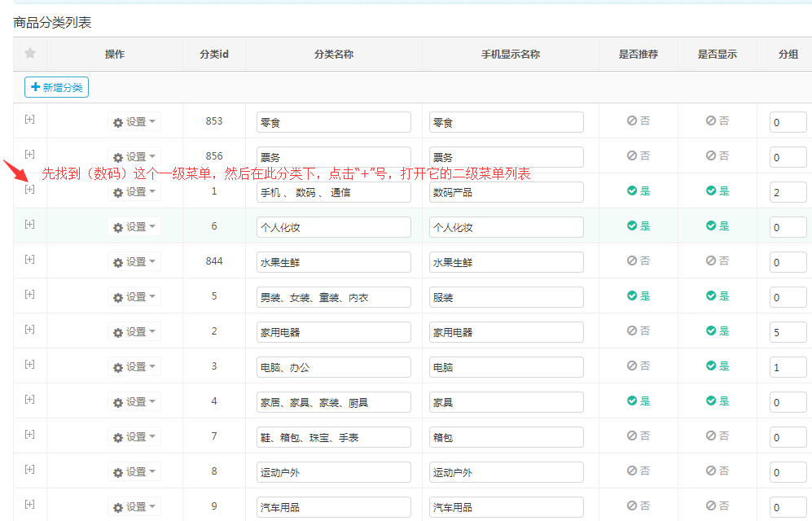This screenshot has height=521, width=812.
Task: Click the 手机、数码、通信 category name field
Action: [333, 192]
